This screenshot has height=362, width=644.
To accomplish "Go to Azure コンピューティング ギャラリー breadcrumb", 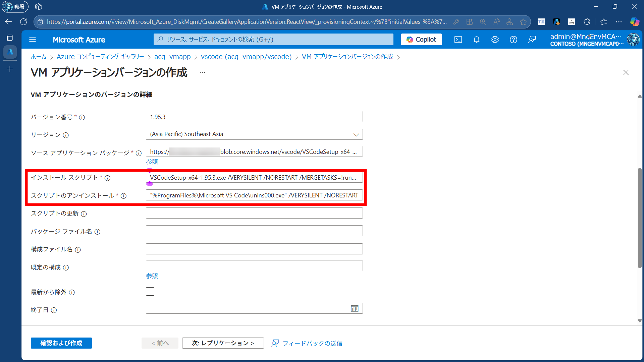I will pos(100,57).
